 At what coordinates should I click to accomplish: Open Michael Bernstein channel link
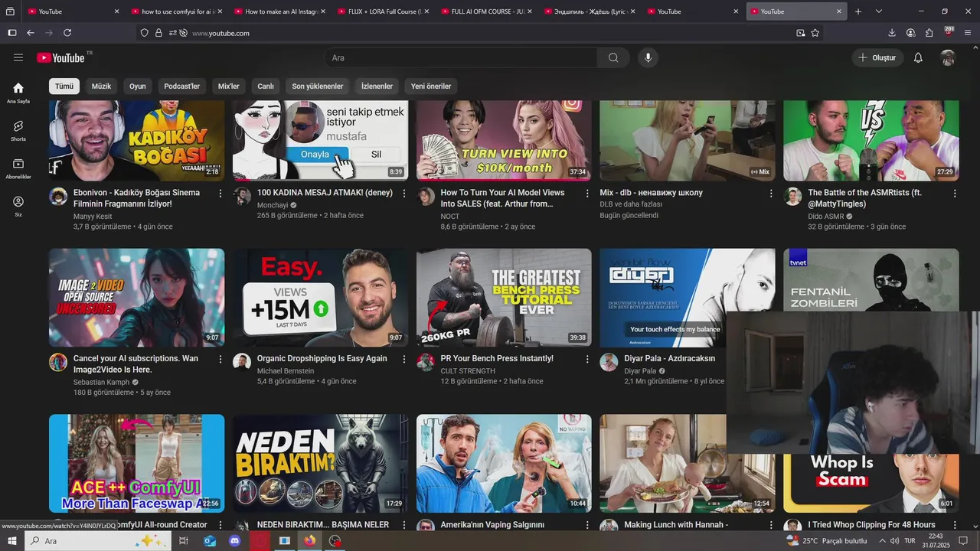pos(286,371)
